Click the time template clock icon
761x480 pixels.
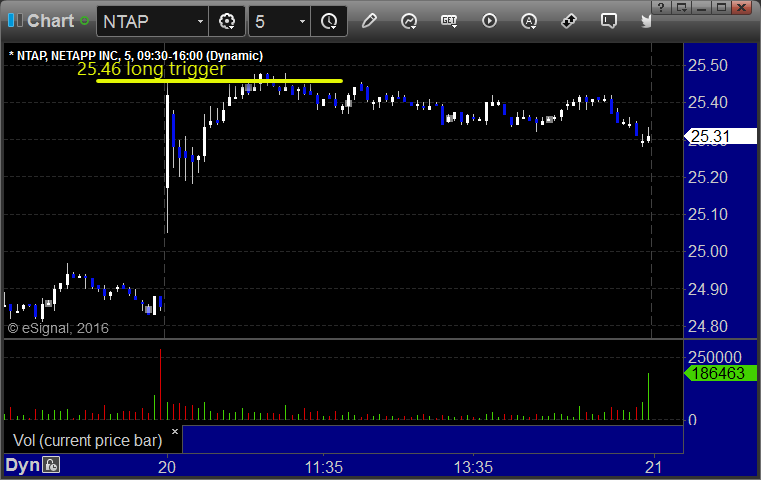329,21
